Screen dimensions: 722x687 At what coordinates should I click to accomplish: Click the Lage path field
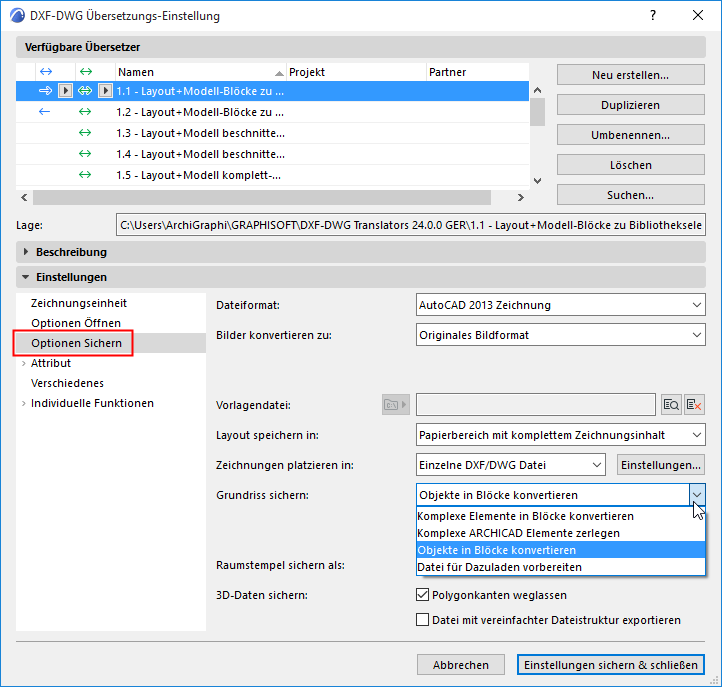click(411, 225)
